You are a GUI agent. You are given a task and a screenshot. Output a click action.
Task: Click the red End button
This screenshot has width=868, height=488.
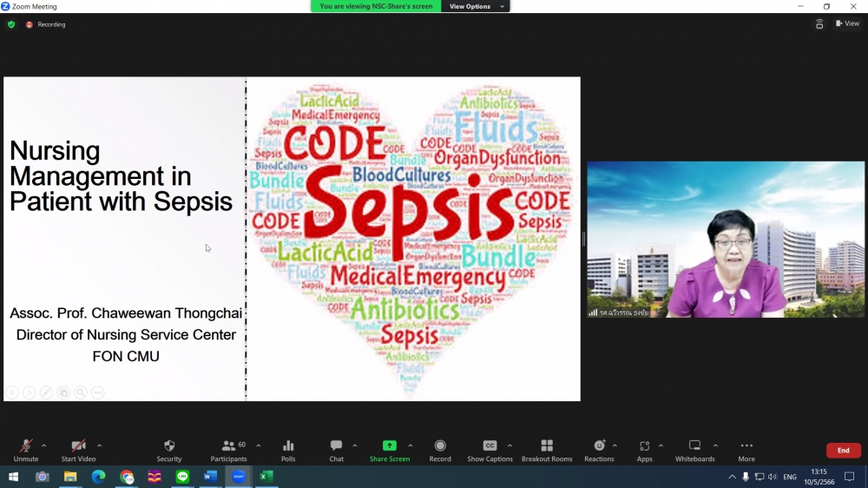click(x=843, y=451)
